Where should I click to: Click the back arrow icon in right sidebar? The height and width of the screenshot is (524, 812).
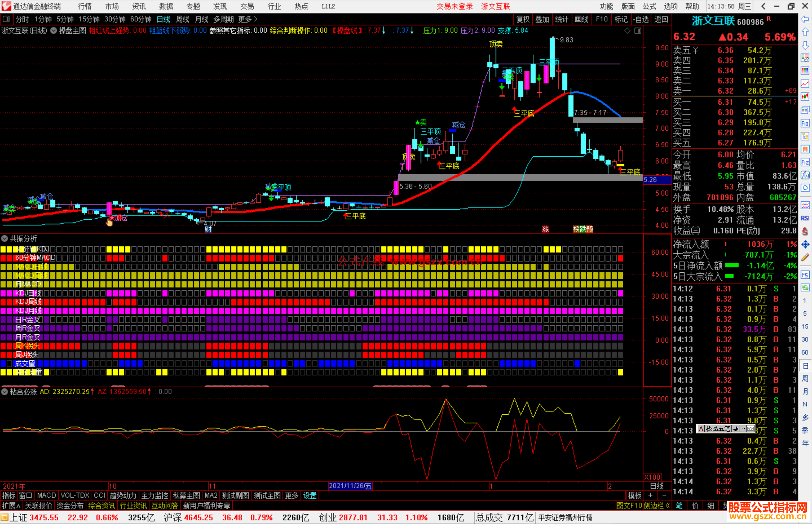point(805,19)
